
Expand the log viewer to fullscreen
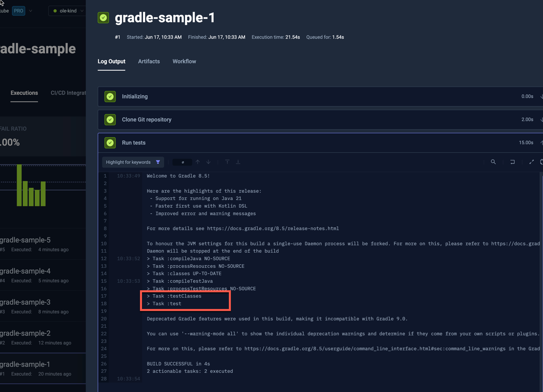(531, 162)
